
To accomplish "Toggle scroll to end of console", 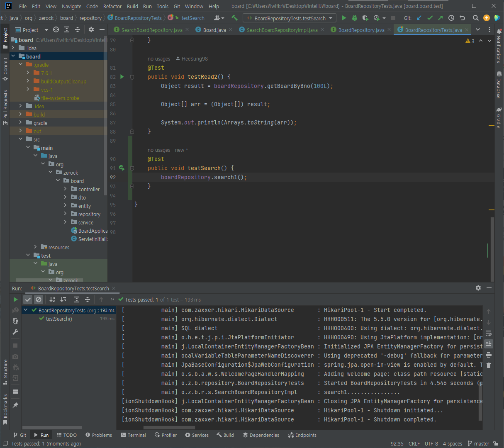I will pyautogui.click(x=489, y=343).
